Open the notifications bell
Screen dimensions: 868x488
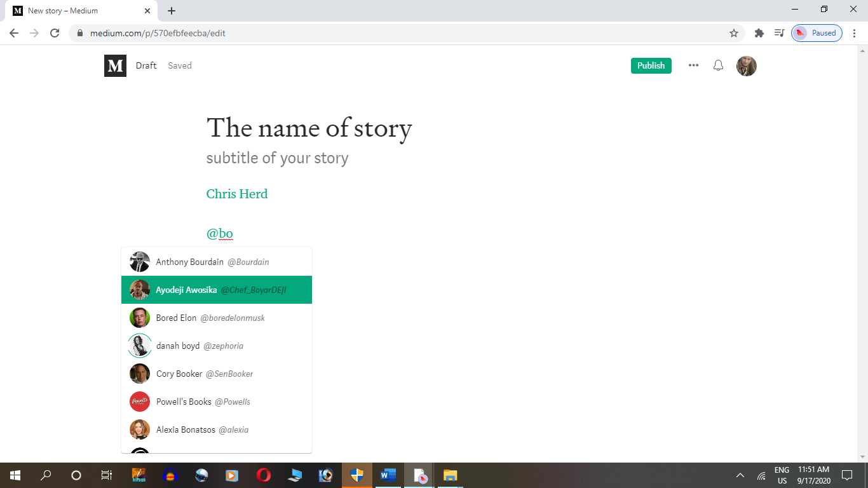(x=718, y=65)
